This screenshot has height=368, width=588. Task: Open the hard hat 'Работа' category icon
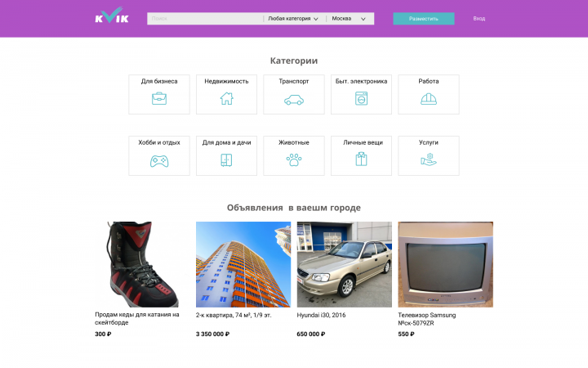(429, 99)
